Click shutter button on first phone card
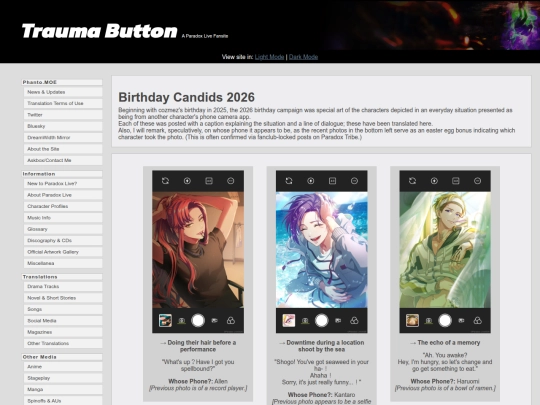Image resolution: width=540 pixels, height=405 pixels. point(198,321)
